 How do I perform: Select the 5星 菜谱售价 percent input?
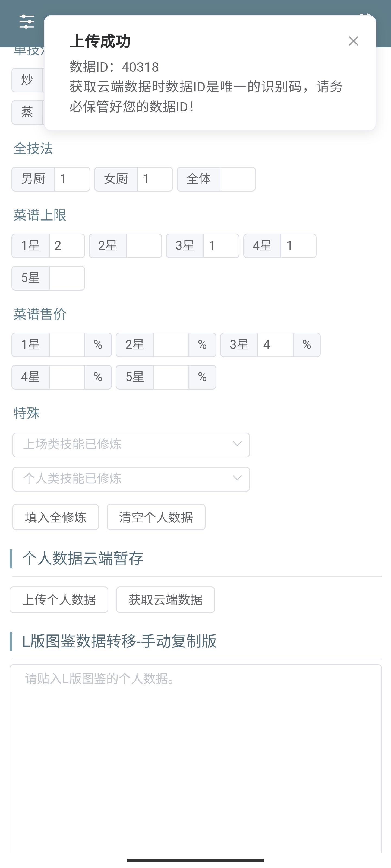click(171, 377)
